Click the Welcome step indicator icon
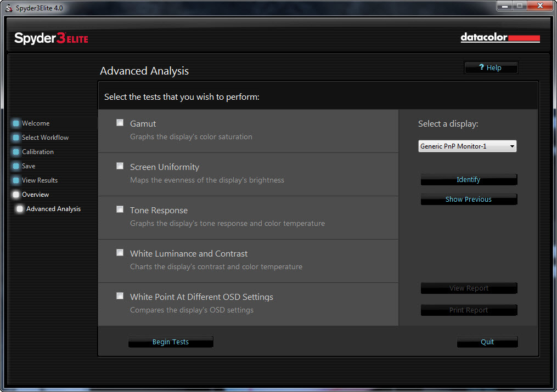 16,123
